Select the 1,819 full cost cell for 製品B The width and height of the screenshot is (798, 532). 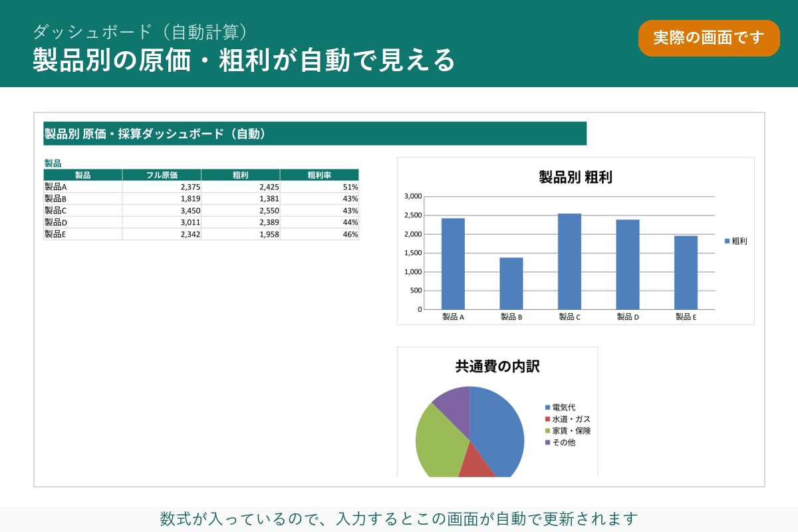162,198
